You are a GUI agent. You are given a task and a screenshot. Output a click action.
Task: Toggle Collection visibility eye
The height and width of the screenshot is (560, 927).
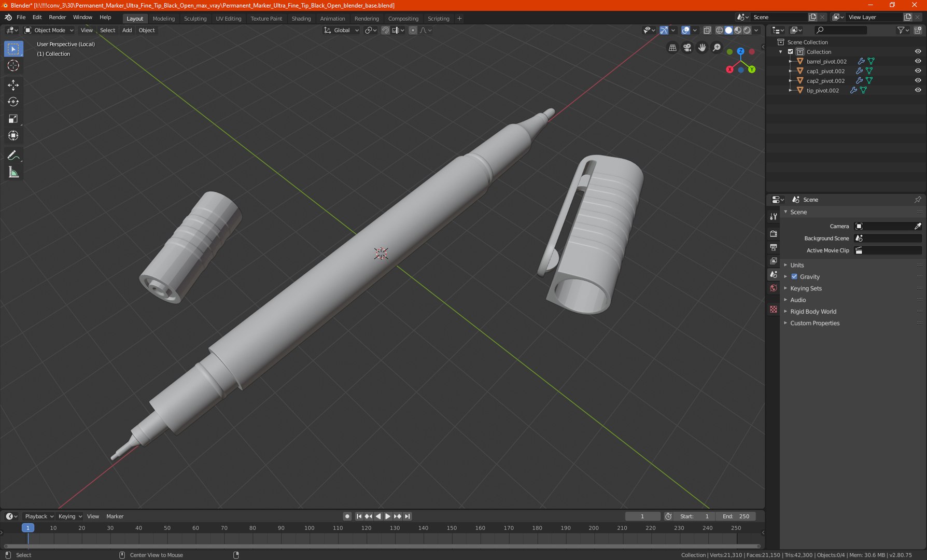pyautogui.click(x=918, y=52)
